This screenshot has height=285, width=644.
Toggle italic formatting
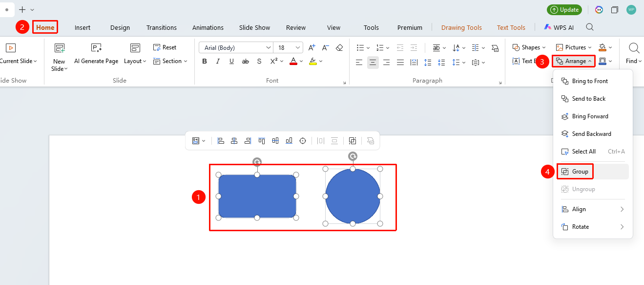218,61
